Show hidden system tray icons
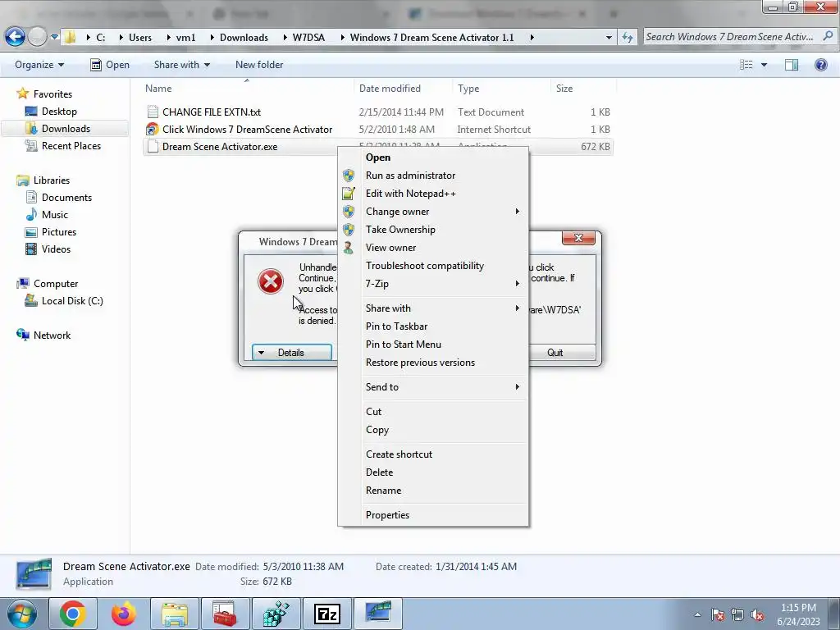840x630 pixels. [697, 615]
